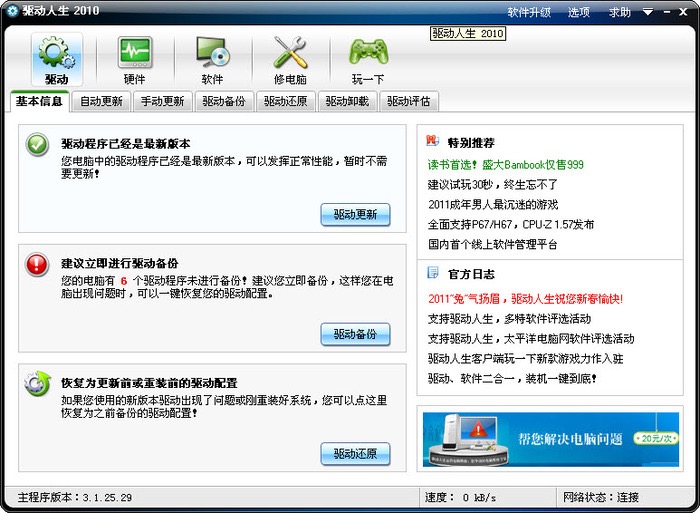
Task: Switch to the 驱动卸载 tab
Action: pyautogui.click(x=347, y=101)
